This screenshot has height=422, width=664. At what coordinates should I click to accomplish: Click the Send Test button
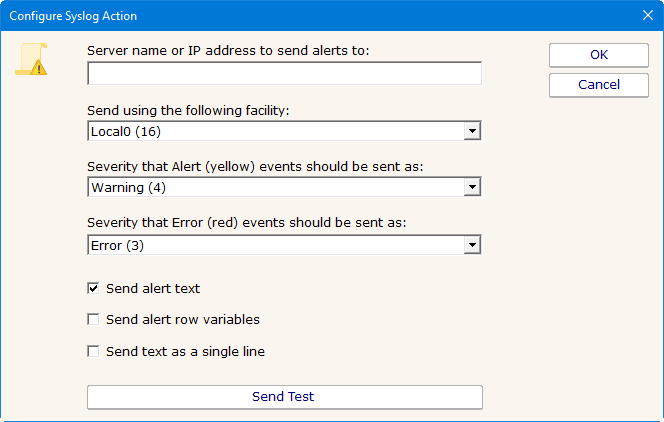tap(284, 397)
